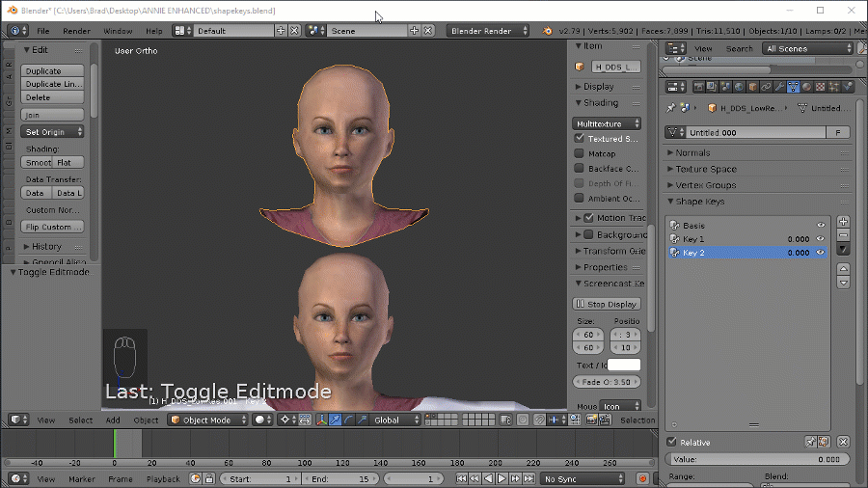This screenshot has width=868, height=488.
Task: Click the plus icon to add shape key
Action: tap(843, 222)
